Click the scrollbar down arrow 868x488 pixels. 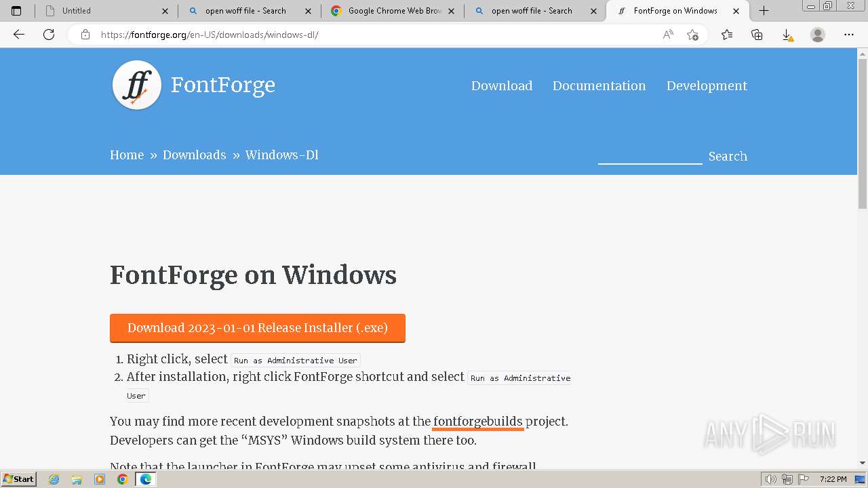[863, 463]
